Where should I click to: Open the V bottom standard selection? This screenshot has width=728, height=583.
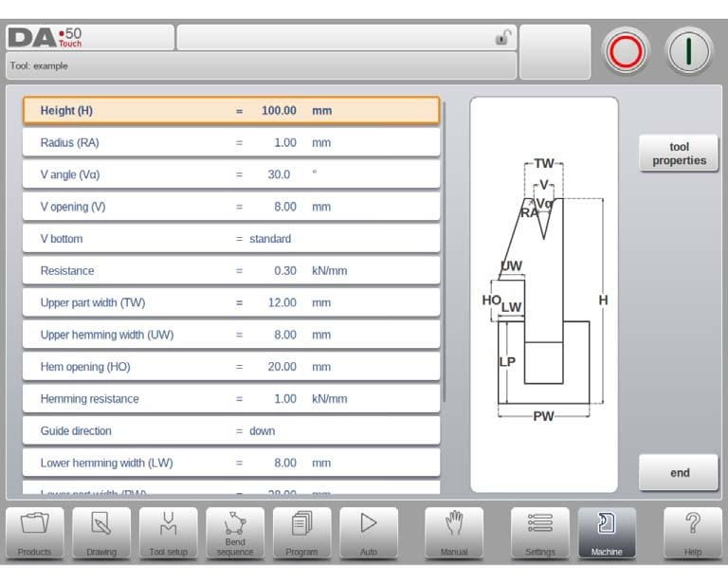[x=231, y=239]
